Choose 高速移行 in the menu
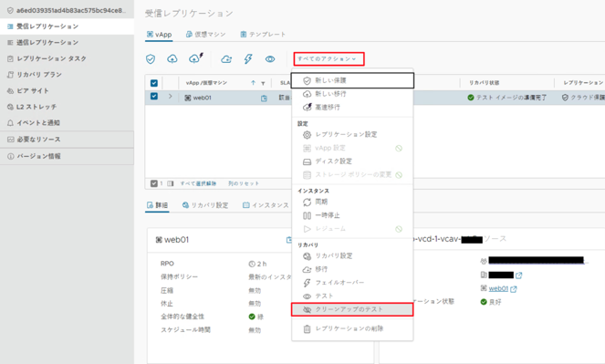The height and width of the screenshot is (364, 605). [352, 108]
